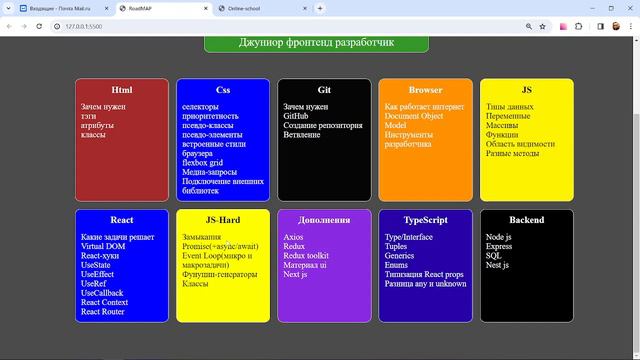Click 'UseCallback' in React card

(x=102, y=293)
